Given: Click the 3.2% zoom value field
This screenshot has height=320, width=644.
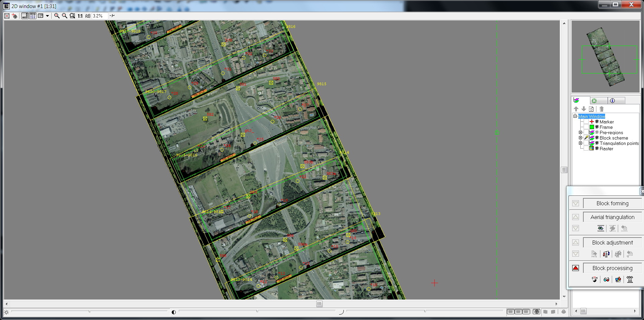Looking at the screenshot, I should coord(100,16).
